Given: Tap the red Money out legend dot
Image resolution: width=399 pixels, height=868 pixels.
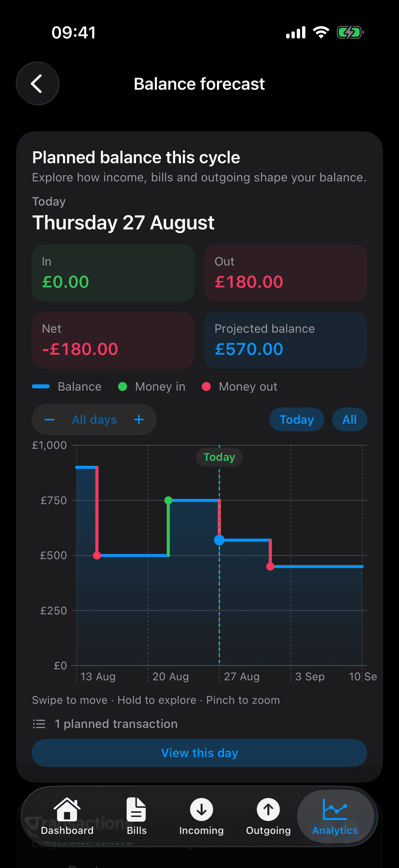Looking at the screenshot, I should point(206,386).
